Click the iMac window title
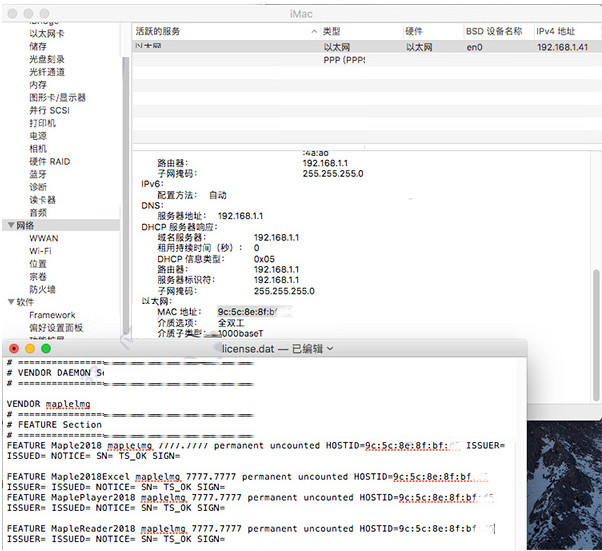This screenshot has height=551, width=602. [301, 14]
